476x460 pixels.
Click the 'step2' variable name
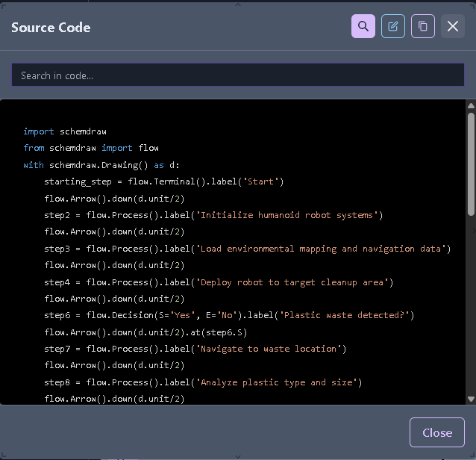coord(57,215)
